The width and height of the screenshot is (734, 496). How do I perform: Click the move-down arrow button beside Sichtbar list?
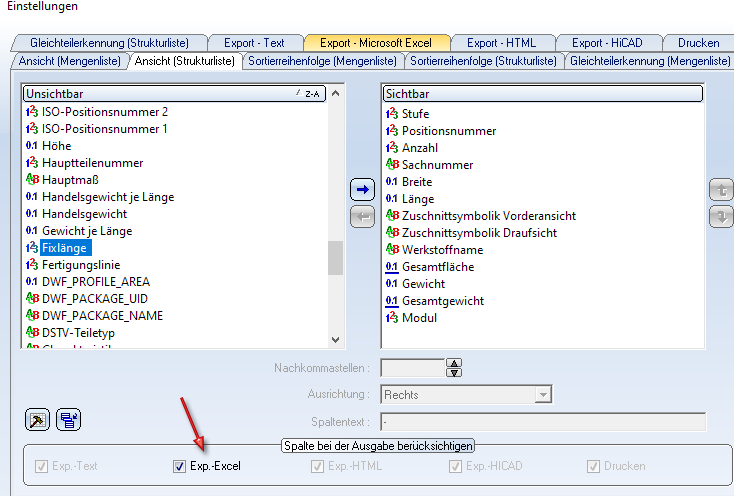tap(721, 216)
